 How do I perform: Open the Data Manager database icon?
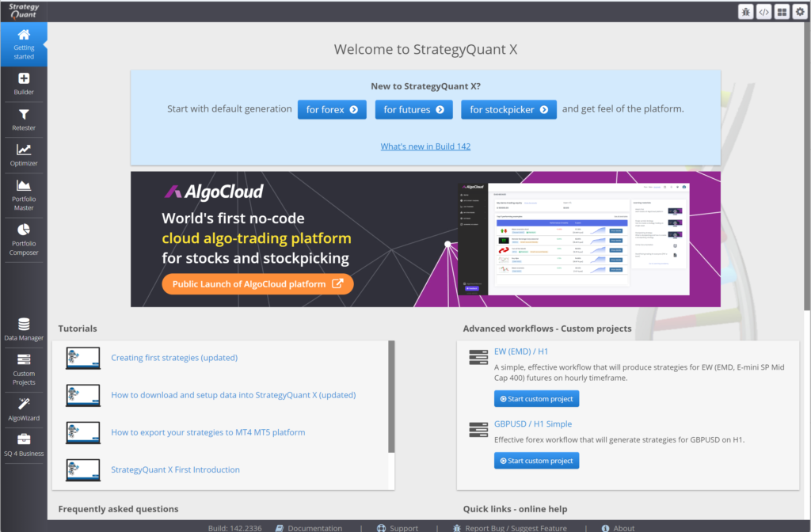[x=24, y=329]
